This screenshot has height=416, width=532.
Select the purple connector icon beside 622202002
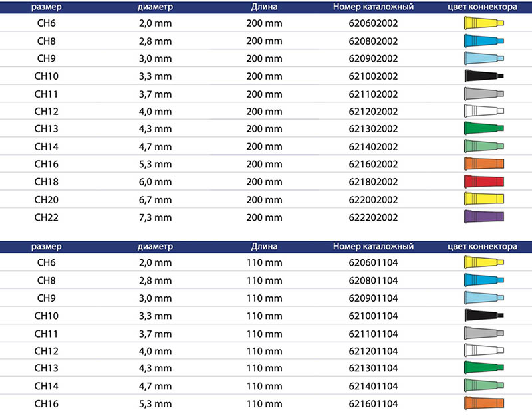click(484, 217)
